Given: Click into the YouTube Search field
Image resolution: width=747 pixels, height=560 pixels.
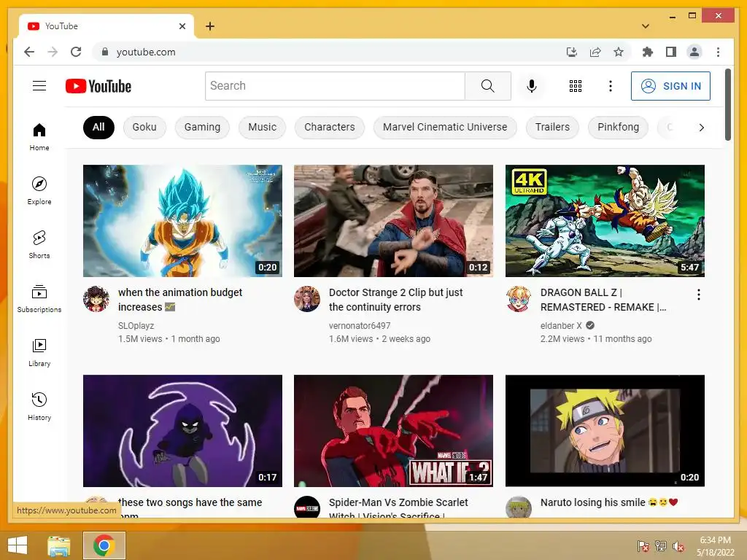Looking at the screenshot, I should (335, 86).
